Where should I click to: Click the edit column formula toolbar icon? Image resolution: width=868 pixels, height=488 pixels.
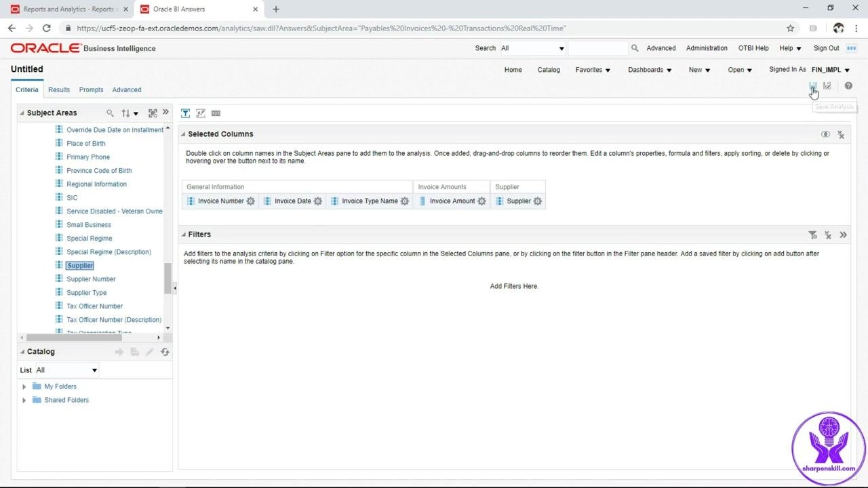point(201,113)
